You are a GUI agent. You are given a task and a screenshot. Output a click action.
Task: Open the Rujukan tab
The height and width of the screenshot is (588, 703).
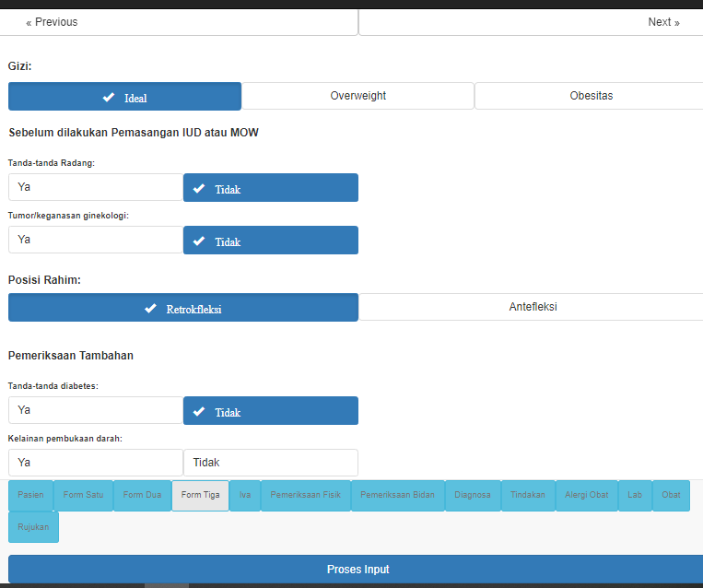[33, 527]
